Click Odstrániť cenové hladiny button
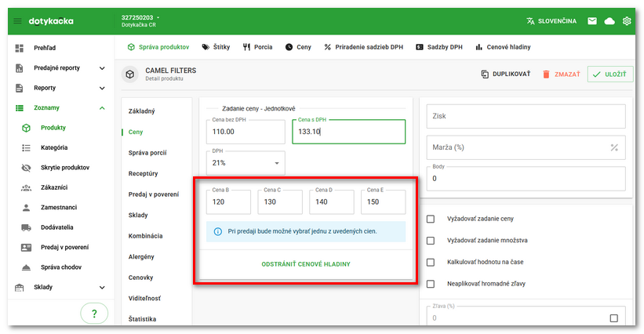The width and height of the screenshot is (644, 334). [x=305, y=264]
